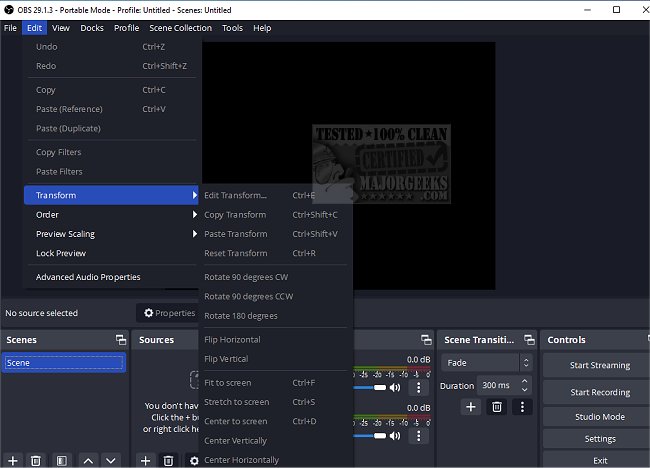Open second audio channel options menu
Viewport: 650px width, 468px height.
pos(419,436)
